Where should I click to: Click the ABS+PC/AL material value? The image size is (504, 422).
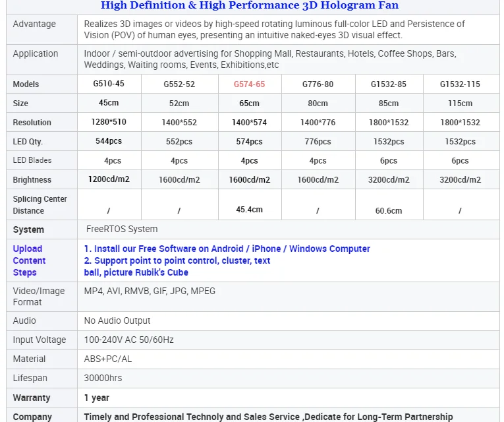107,359
